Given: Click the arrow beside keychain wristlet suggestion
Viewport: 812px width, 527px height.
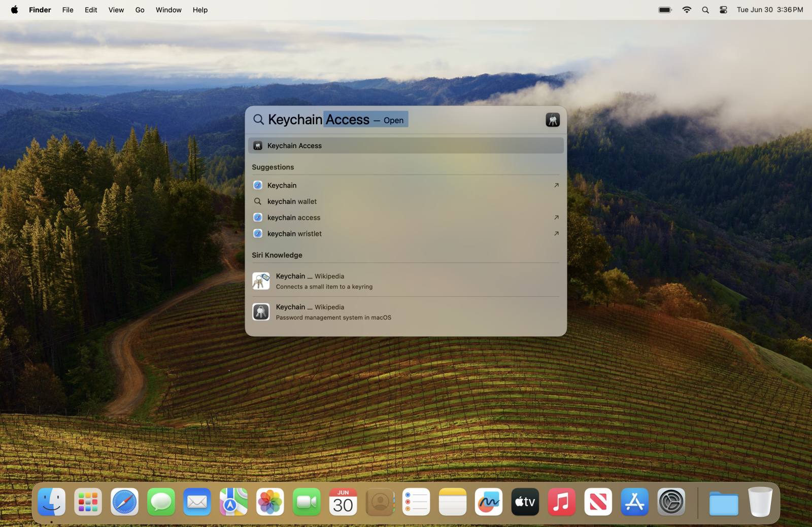Looking at the screenshot, I should pos(556,234).
